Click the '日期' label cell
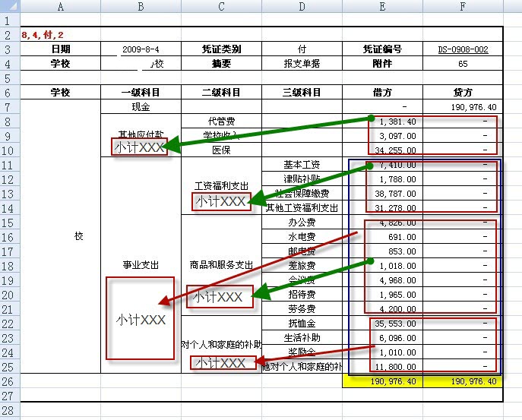The width and height of the screenshot is (522, 420). pyautogui.click(x=61, y=49)
